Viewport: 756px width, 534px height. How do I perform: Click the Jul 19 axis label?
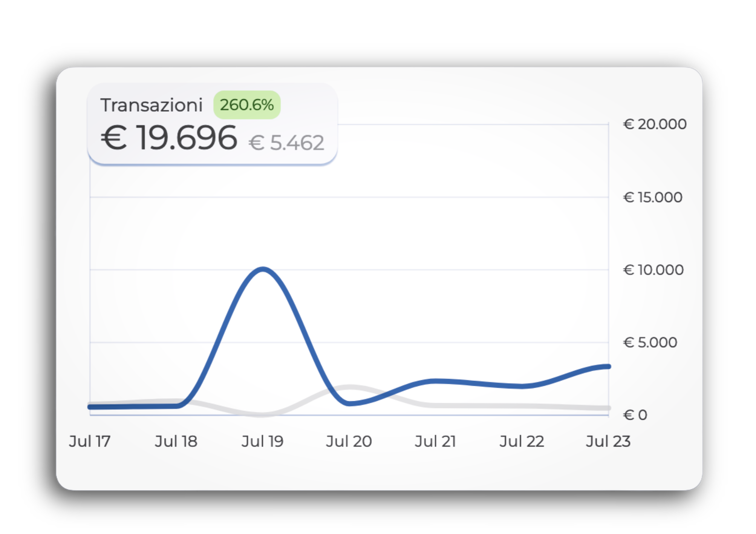click(262, 441)
